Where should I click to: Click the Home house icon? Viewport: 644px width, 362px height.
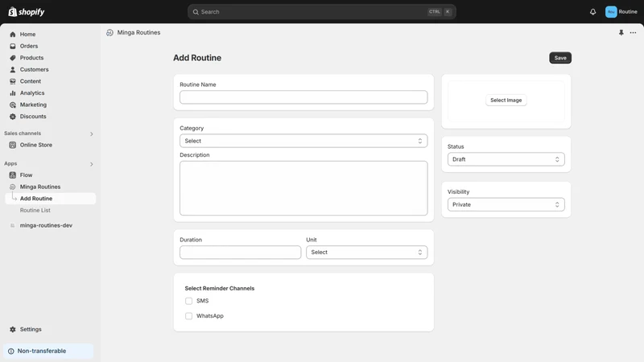pyautogui.click(x=13, y=35)
